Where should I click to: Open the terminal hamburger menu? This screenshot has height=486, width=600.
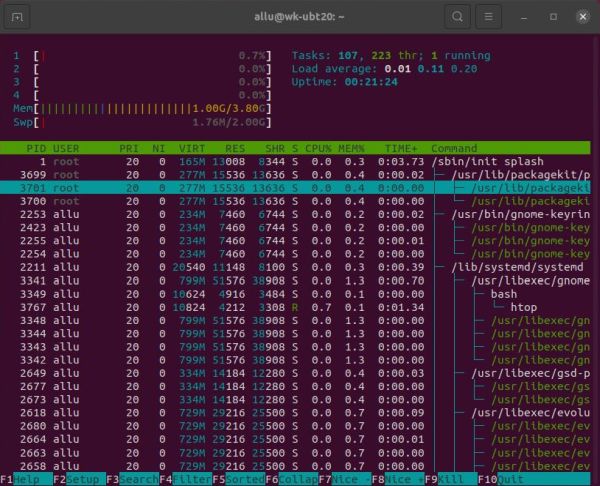(488, 17)
